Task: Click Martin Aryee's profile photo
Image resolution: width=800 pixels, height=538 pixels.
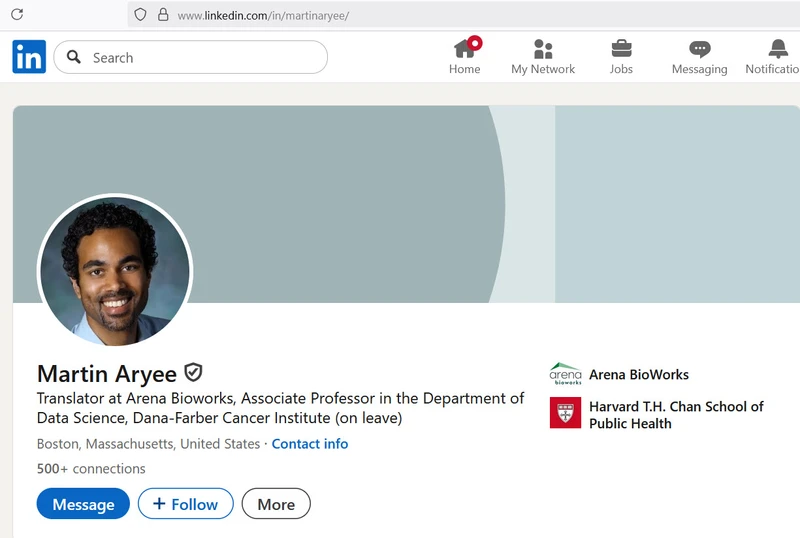Action: coord(115,270)
